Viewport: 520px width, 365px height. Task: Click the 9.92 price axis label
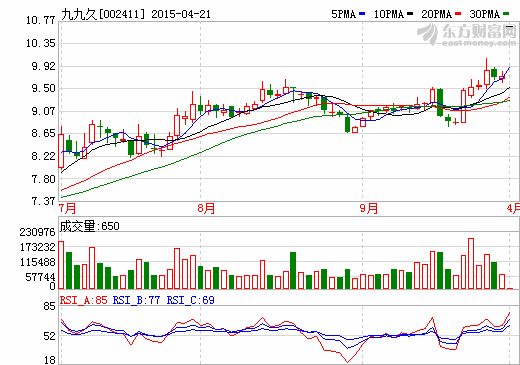coord(43,66)
